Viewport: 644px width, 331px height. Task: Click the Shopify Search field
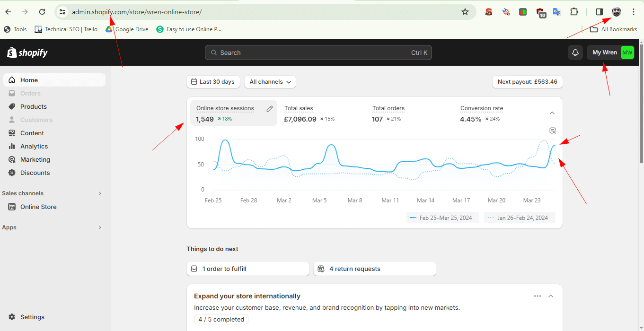(x=318, y=52)
